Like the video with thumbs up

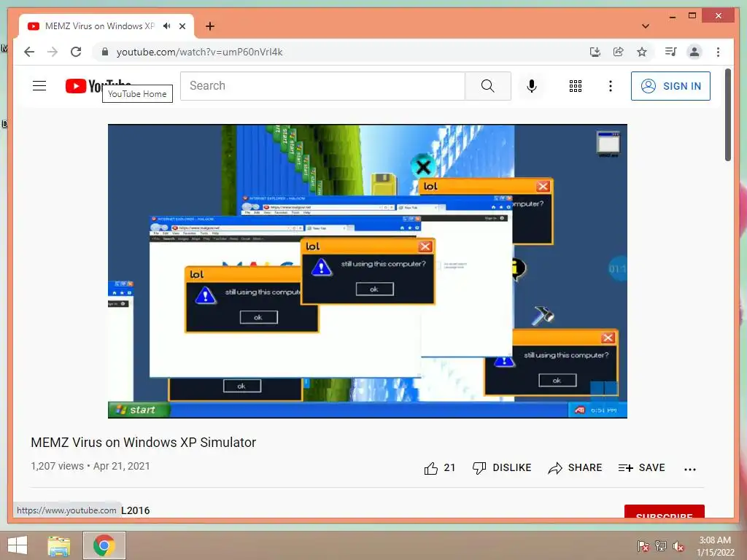(439, 468)
